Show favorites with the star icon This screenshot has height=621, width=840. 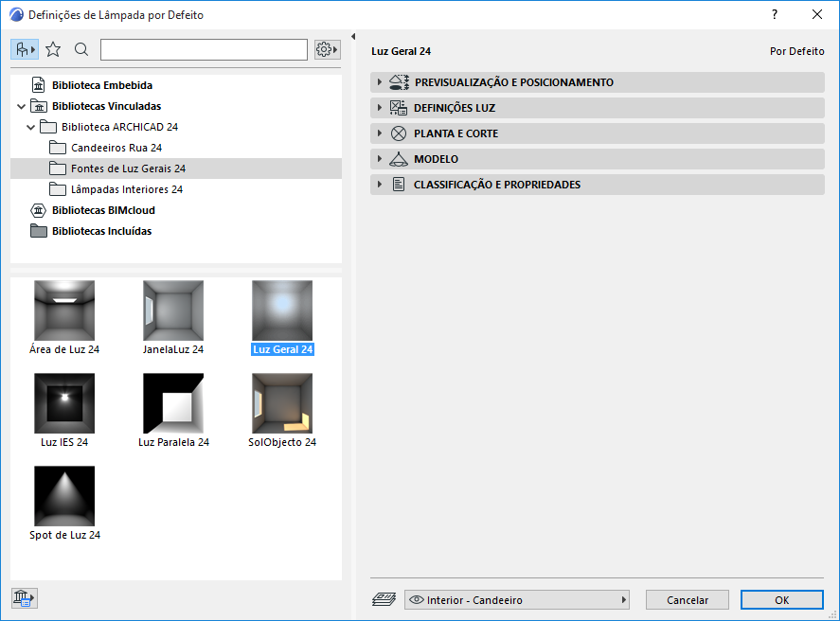coord(53,50)
